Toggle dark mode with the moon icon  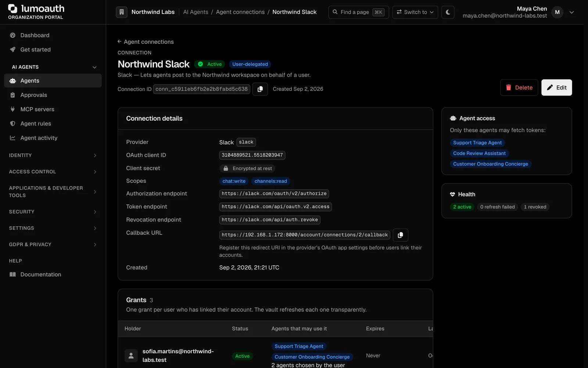(448, 12)
